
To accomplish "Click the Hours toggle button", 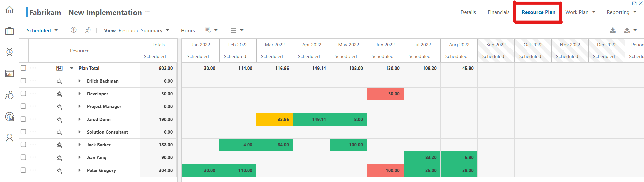I will tap(188, 30).
